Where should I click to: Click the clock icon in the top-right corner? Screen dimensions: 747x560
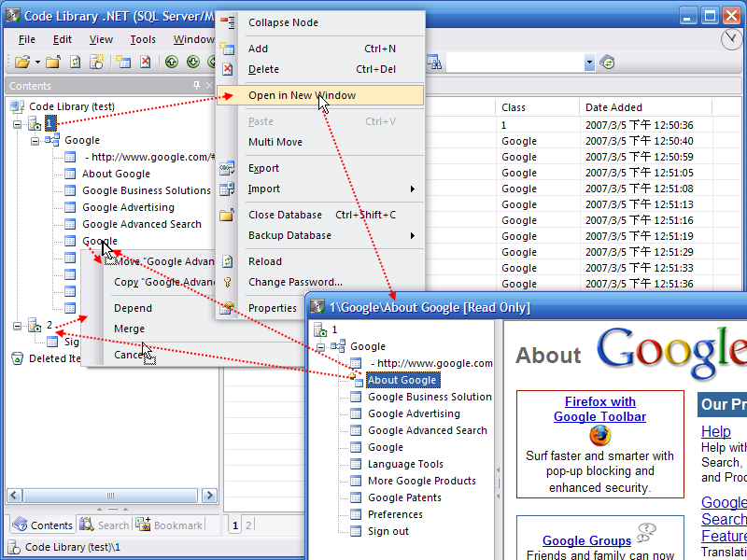[731, 39]
